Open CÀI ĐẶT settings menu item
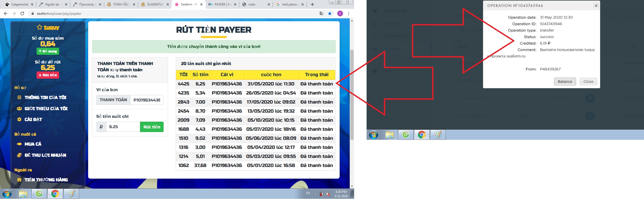The width and height of the screenshot is (644, 204). pyautogui.click(x=33, y=119)
